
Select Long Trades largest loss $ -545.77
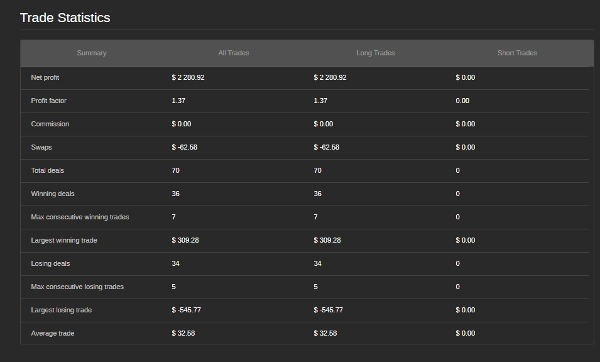(x=328, y=310)
